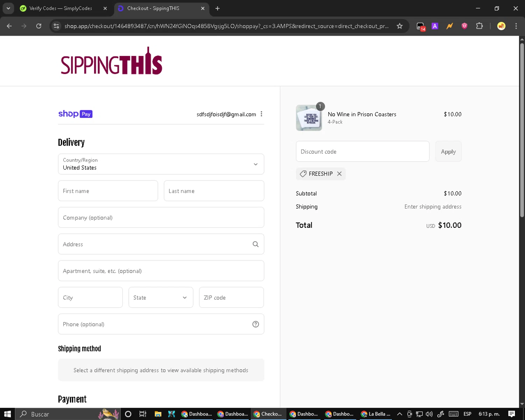This screenshot has width=525, height=420.
Task: Click the FREESHIP tag icon
Action: (x=303, y=174)
